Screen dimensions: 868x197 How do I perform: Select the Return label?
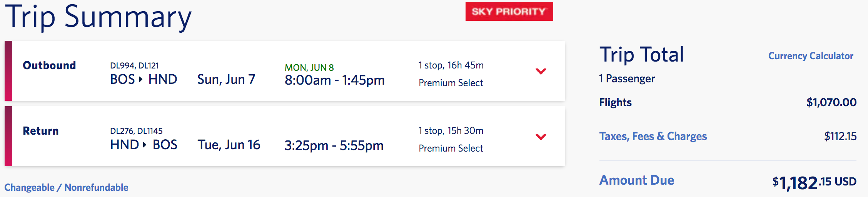pos(41,131)
